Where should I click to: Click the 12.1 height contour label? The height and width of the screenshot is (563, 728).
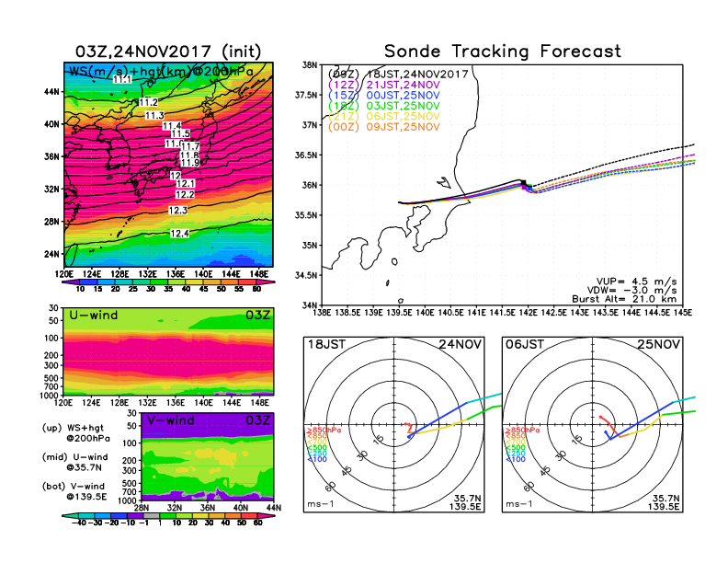pyautogui.click(x=186, y=184)
